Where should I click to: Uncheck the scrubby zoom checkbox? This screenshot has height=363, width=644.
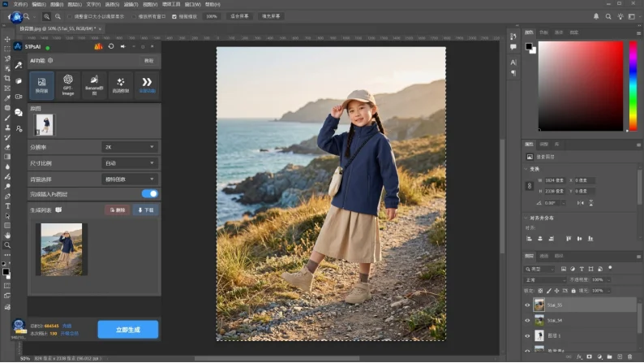click(x=174, y=17)
